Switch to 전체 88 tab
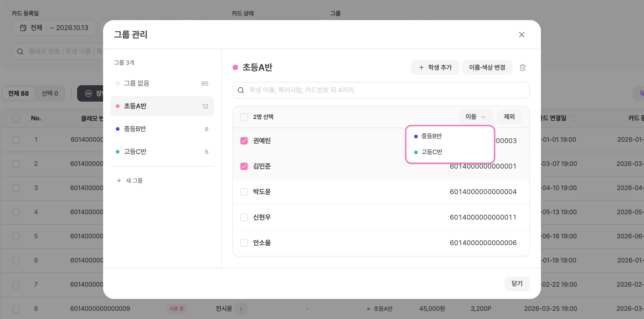 point(18,93)
